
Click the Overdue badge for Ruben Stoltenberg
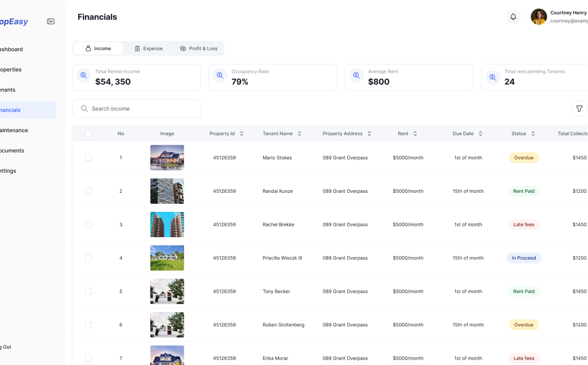(524, 324)
